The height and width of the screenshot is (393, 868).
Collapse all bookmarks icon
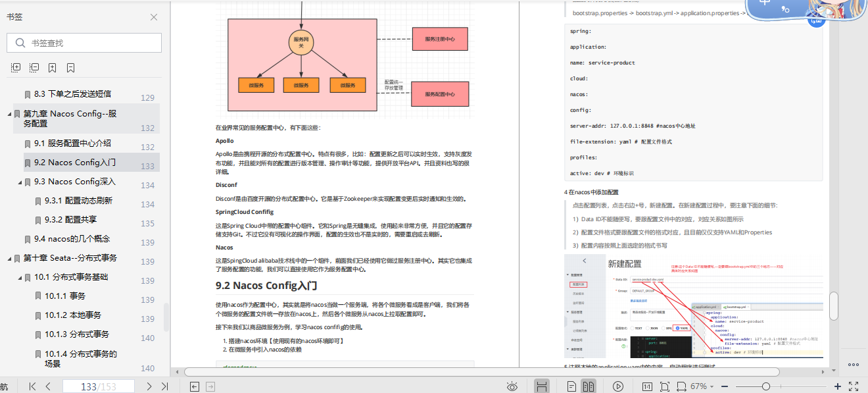(x=34, y=68)
